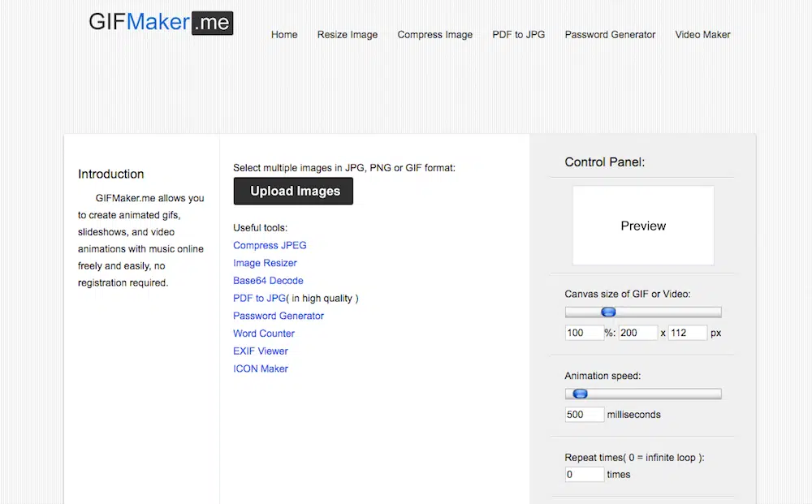Click the GIFMaker.me logo
The width and height of the screenshot is (812, 504).
161,22
